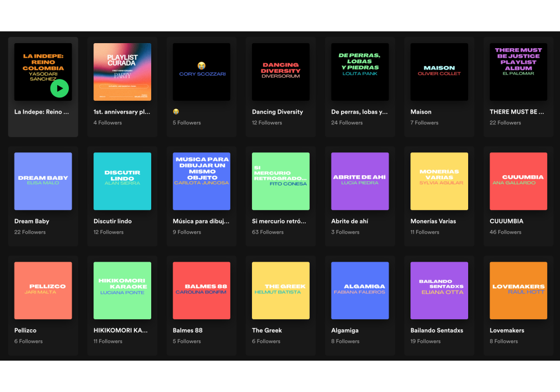Screen dimensions: 560x392
Task: Open the Playlist Curada anniversary cover
Action: (122, 72)
